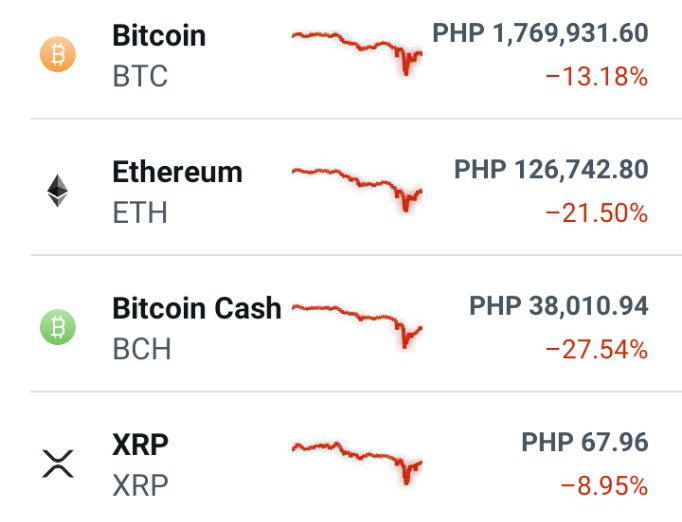
Task: Tap the orange Bitcoin coin icon
Action: click(x=58, y=54)
